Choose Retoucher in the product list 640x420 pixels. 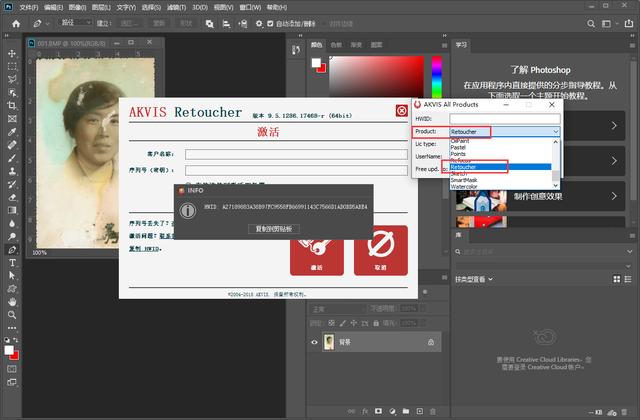click(x=500, y=167)
